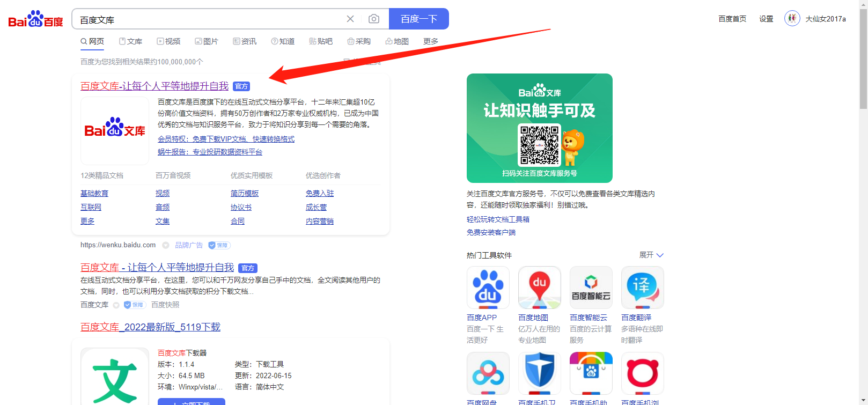The width and height of the screenshot is (868, 405).
Task: Open 视频 link under 百万音视频
Action: click(x=163, y=193)
